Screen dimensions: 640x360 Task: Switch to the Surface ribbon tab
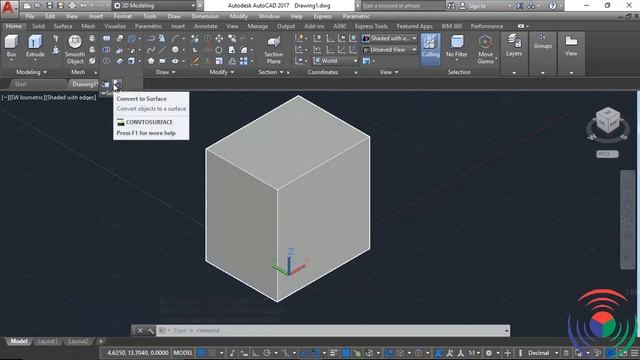coord(63,26)
